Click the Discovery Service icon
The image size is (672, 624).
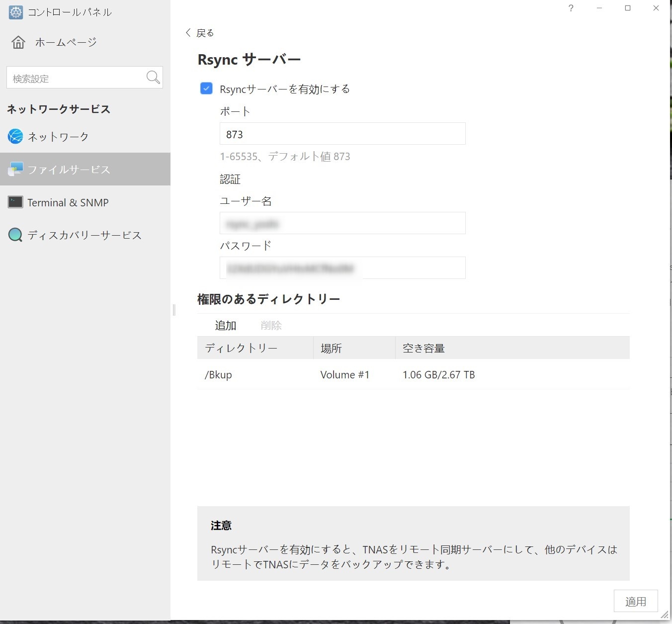pos(15,235)
